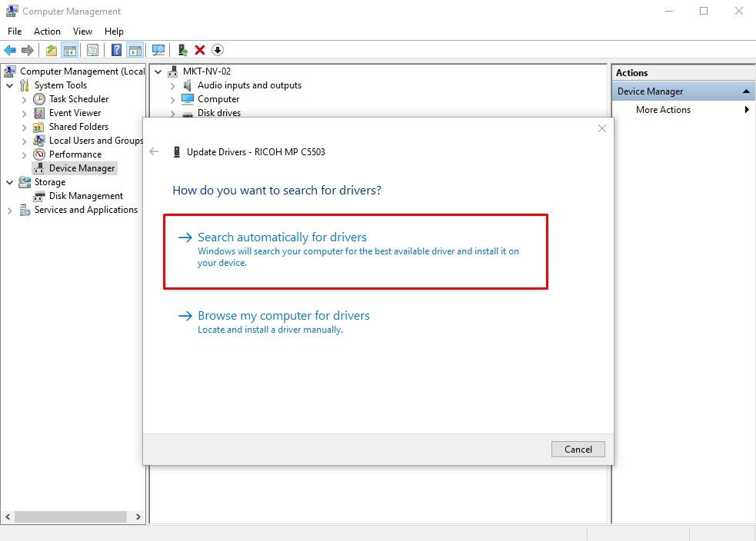Expand the Performance node
Screen dimensions: 756x541
click(x=24, y=155)
